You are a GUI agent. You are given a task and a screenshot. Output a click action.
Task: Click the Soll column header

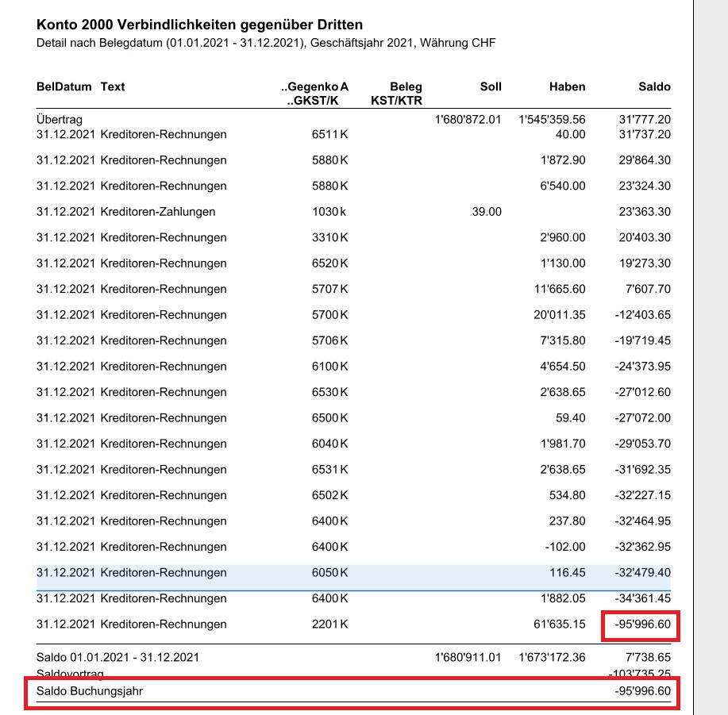click(x=491, y=86)
